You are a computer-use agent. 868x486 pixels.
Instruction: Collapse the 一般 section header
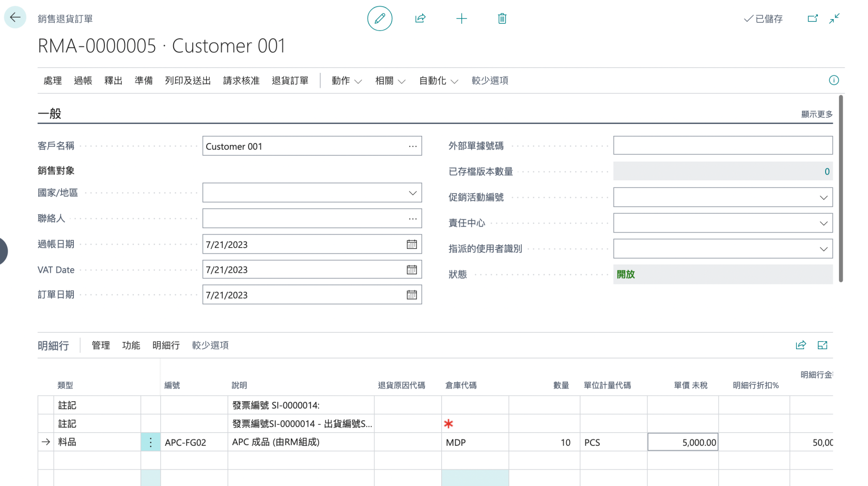pyautogui.click(x=50, y=114)
